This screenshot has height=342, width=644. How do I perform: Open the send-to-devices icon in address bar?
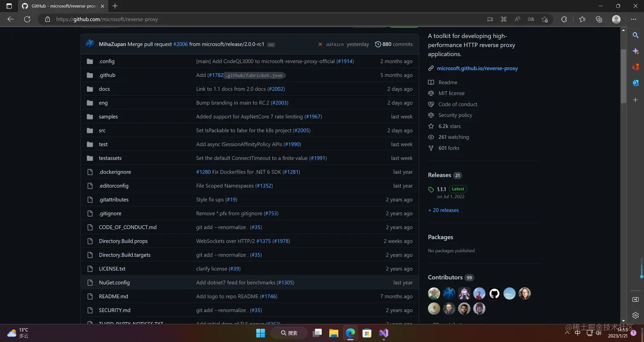(x=490, y=19)
